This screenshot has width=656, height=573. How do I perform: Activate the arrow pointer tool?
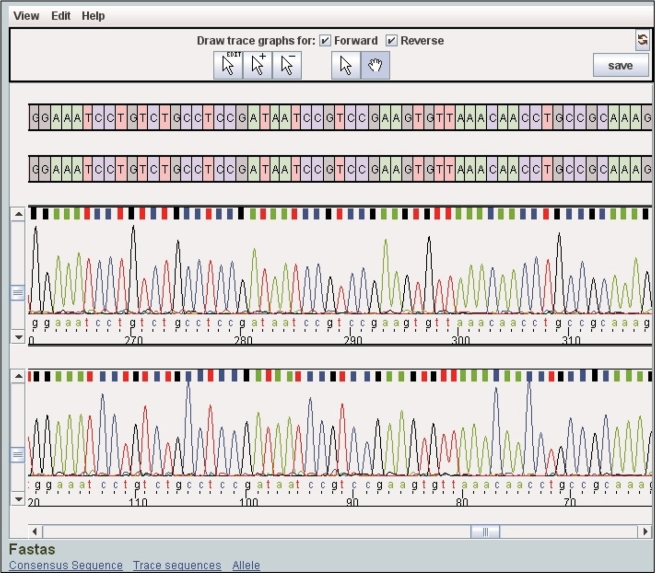click(346, 65)
